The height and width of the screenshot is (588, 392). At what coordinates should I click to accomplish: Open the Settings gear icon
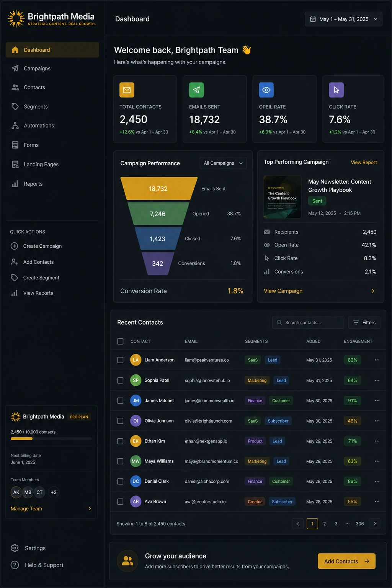15,548
